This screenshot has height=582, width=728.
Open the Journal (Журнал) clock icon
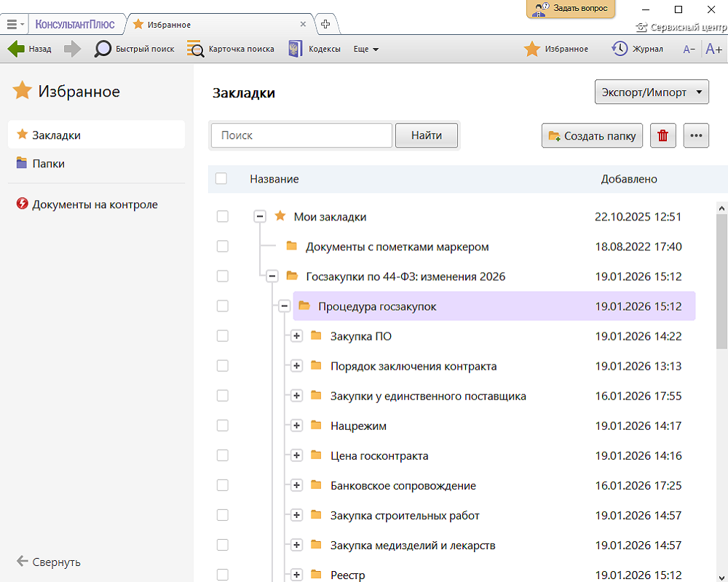point(620,49)
